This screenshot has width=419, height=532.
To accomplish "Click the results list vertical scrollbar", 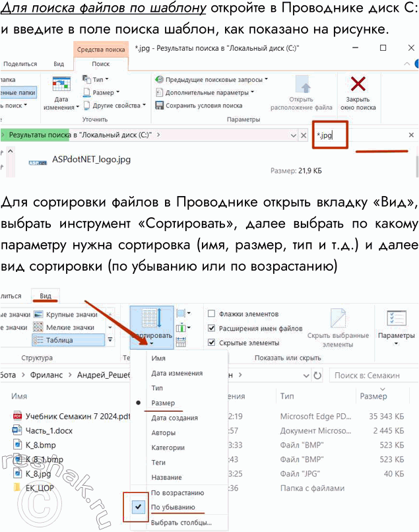I will click(x=417, y=166).
